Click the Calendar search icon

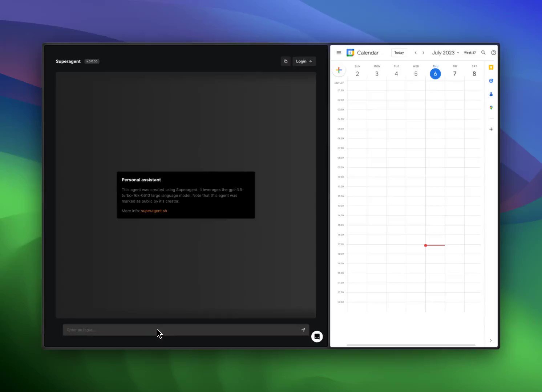483,52
